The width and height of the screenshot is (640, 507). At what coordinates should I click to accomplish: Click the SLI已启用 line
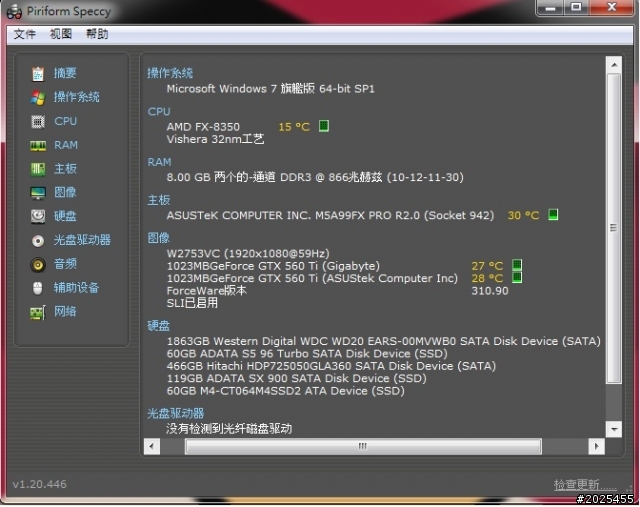pyautogui.click(x=192, y=303)
